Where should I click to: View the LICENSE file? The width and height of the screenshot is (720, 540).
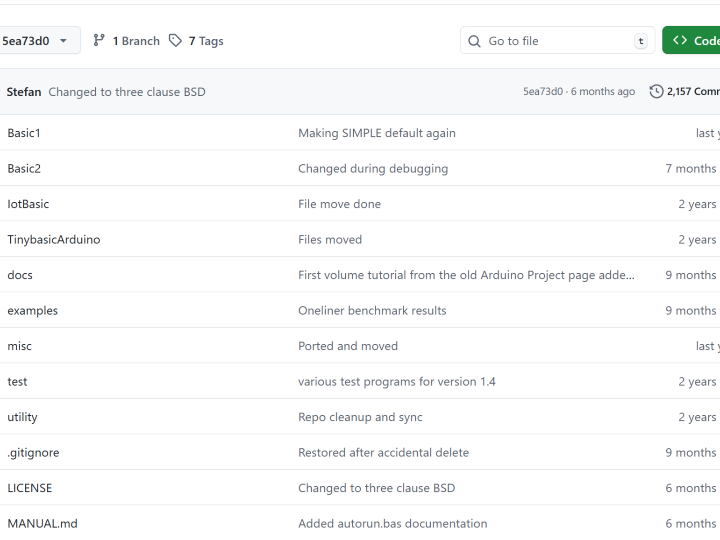coord(30,488)
